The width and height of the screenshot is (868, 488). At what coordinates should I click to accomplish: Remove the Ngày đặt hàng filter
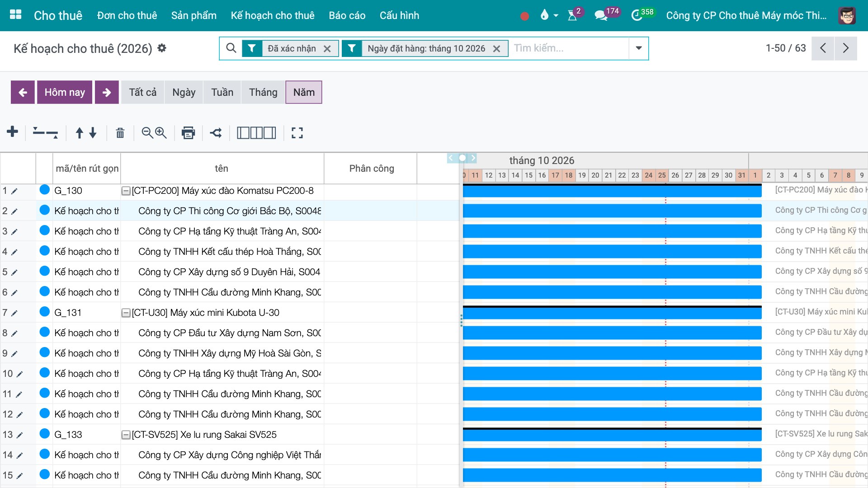(496, 49)
